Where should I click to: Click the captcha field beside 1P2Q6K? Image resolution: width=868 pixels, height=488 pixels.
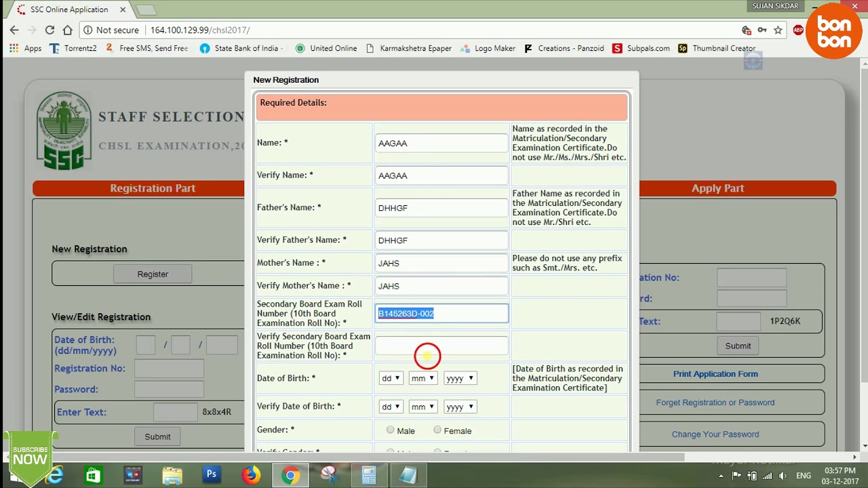point(738,321)
